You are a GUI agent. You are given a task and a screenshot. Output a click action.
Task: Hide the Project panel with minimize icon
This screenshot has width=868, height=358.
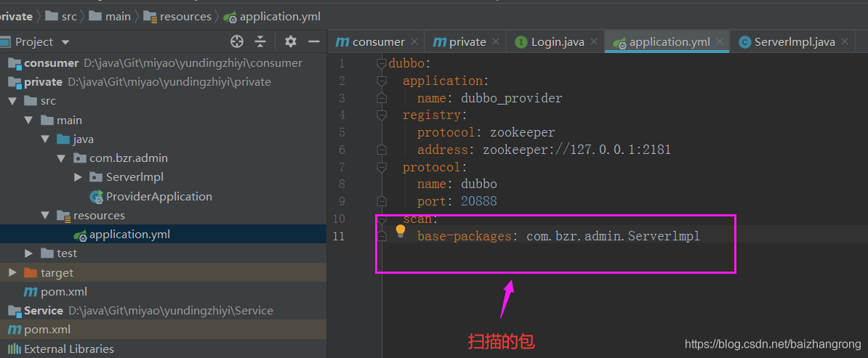point(314,41)
